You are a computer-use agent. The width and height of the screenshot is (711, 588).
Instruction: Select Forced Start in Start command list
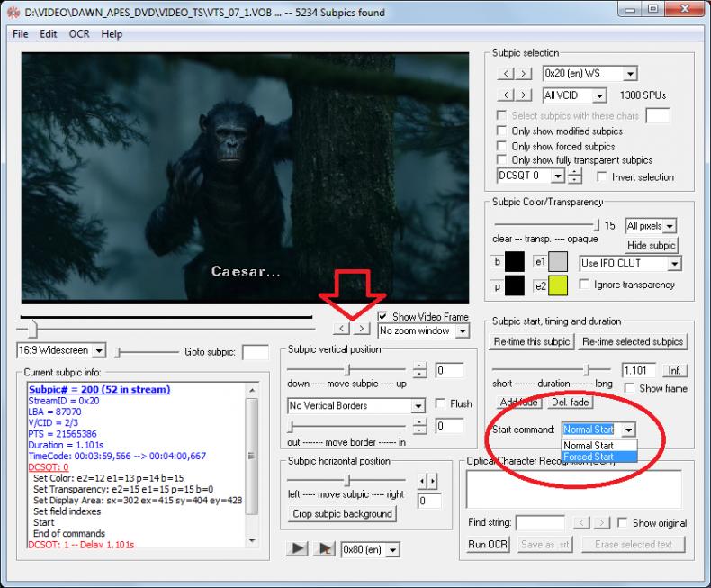coord(599,457)
